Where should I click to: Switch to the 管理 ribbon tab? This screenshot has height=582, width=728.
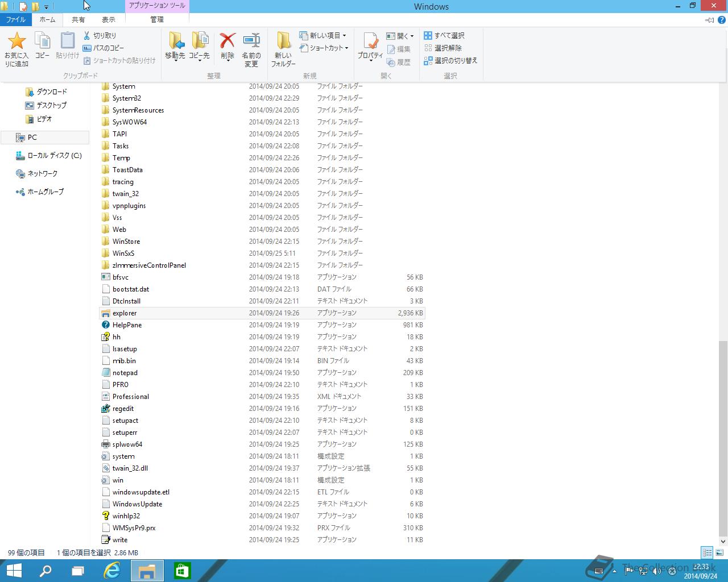point(157,19)
